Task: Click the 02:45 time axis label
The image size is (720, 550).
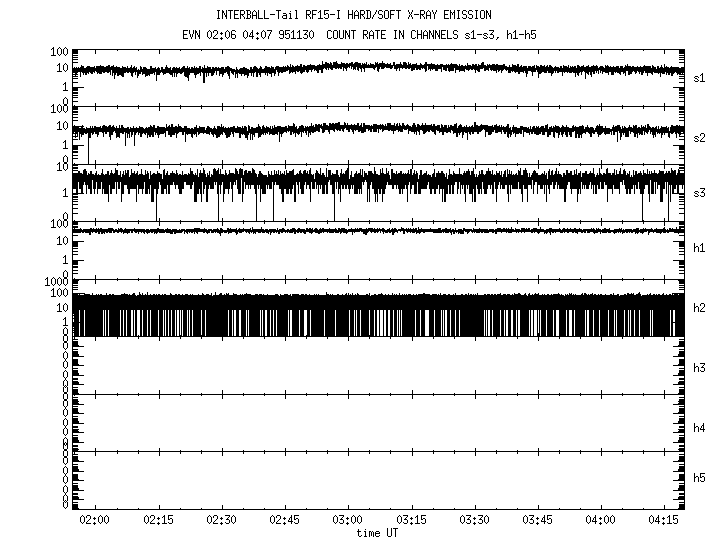Action: [x=285, y=520]
